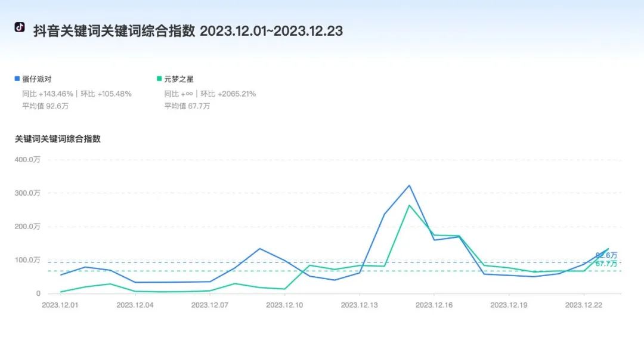Click the green 元梦之星 legend swatch
This screenshot has width=644, height=337.
(159, 79)
